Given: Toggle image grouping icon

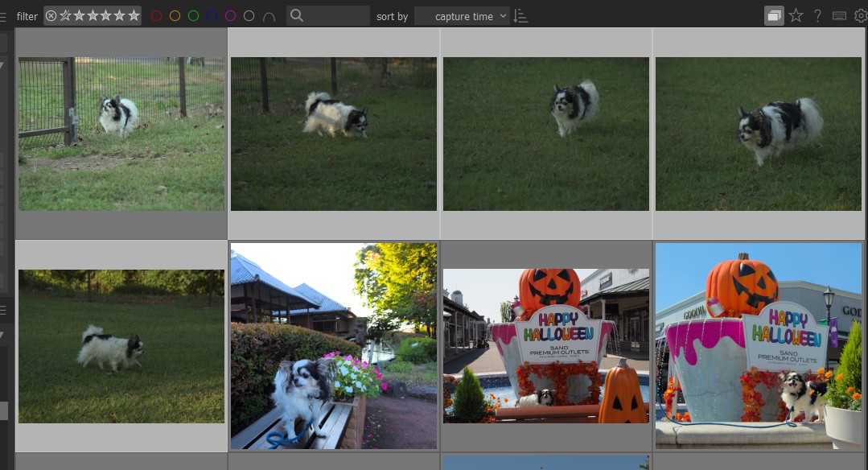Looking at the screenshot, I should tap(774, 15).
